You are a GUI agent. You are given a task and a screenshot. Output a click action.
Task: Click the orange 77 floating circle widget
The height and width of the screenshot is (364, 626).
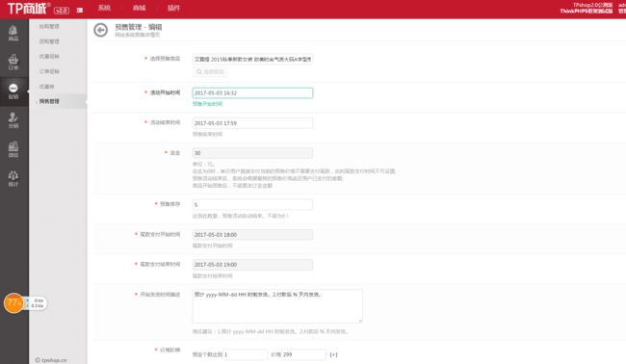(x=13, y=303)
